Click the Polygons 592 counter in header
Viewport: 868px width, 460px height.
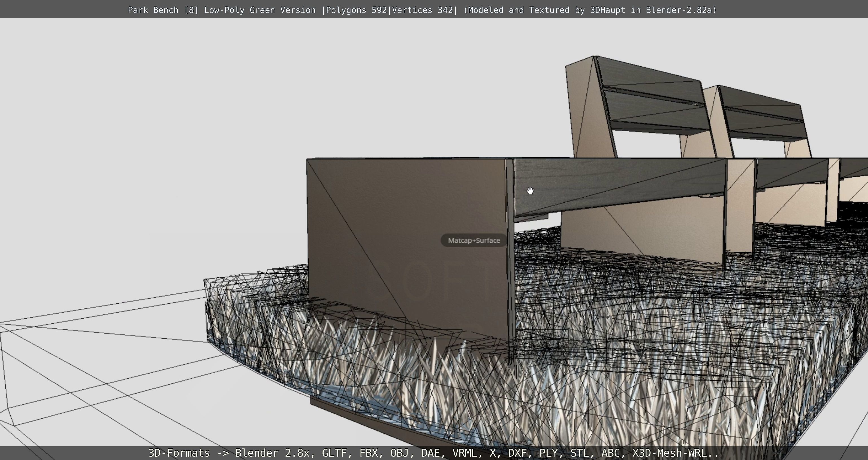[356, 10]
